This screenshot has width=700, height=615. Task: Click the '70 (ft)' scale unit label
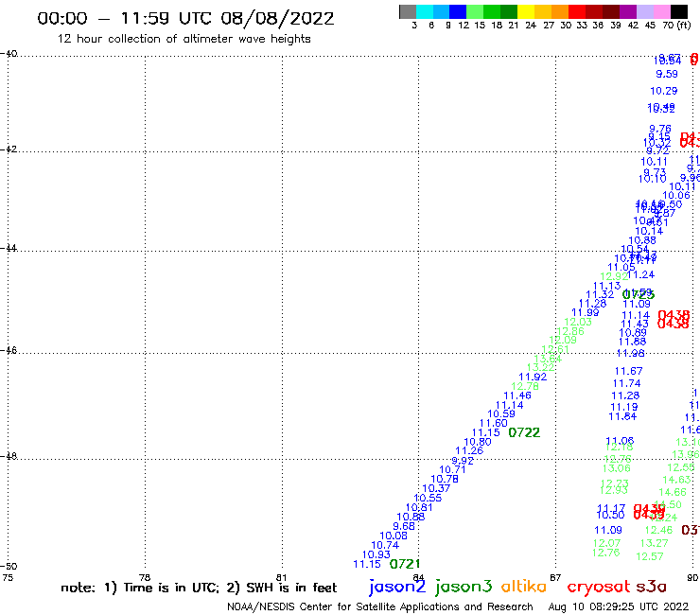[676, 25]
